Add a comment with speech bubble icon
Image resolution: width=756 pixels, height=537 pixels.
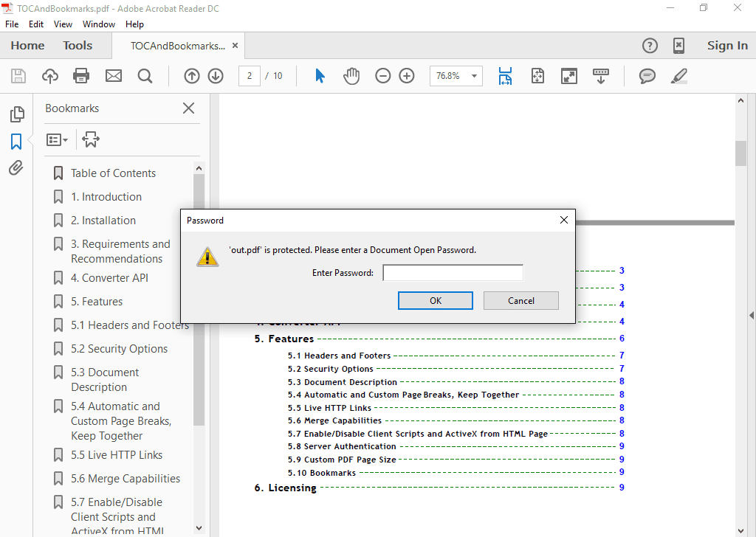(x=647, y=76)
